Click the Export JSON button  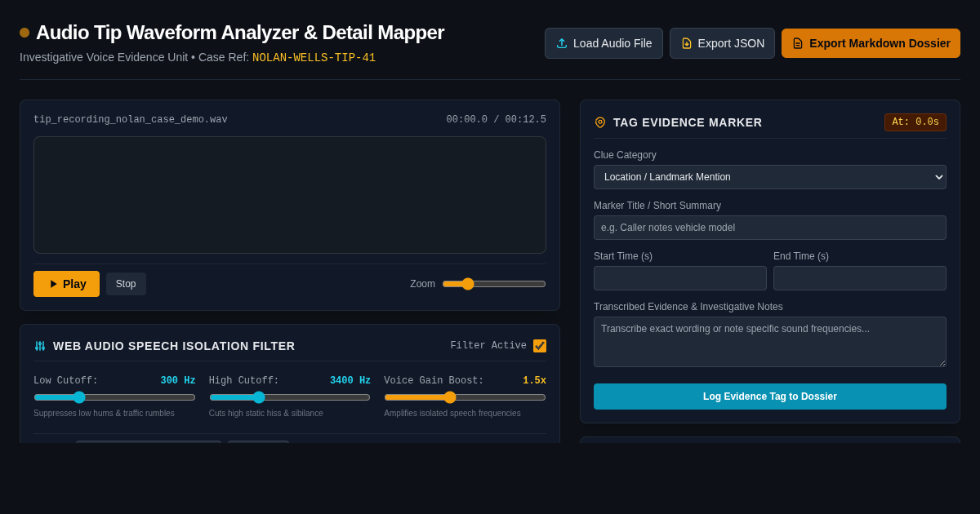[722, 43]
